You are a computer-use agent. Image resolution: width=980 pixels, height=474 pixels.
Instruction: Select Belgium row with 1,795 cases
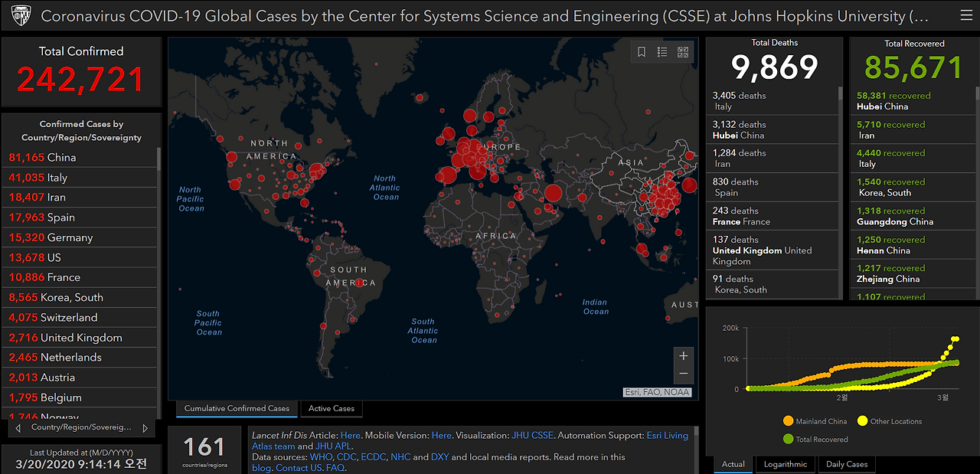tap(80, 397)
